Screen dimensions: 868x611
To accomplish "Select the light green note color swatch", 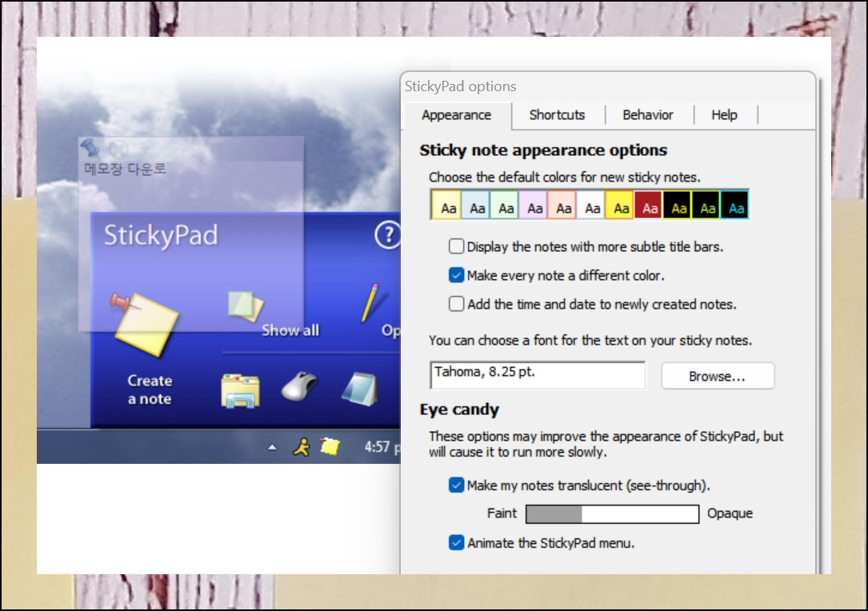I will [504, 205].
